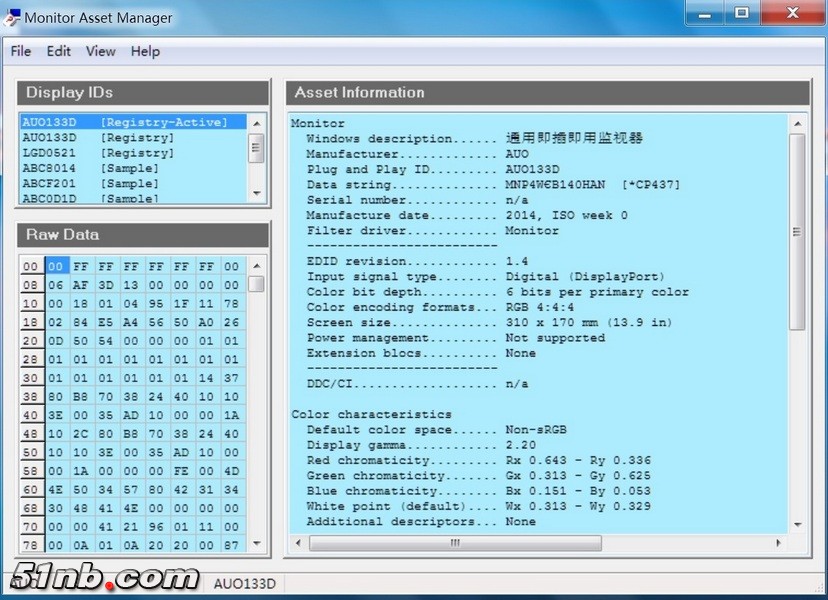Image resolution: width=828 pixels, height=600 pixels.
Task: Select ABCF201 [Sample] display entry
Action: tap(90, 184)
